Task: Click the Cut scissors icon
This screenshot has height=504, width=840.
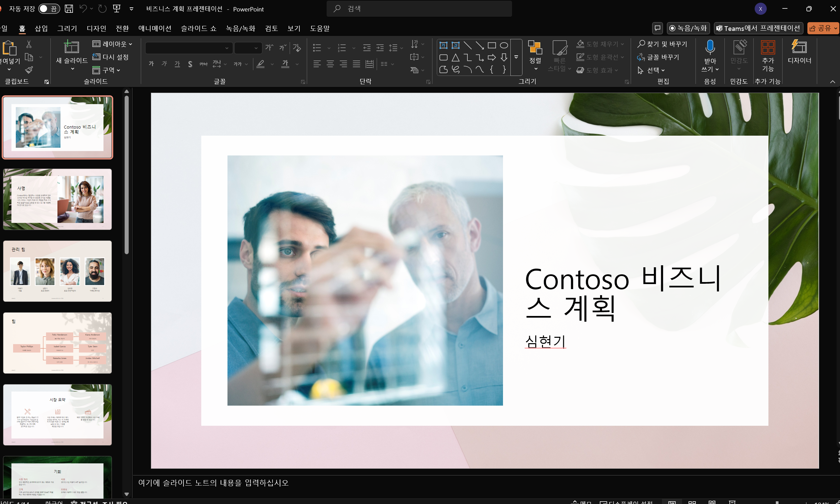Action: coord(29,44)
